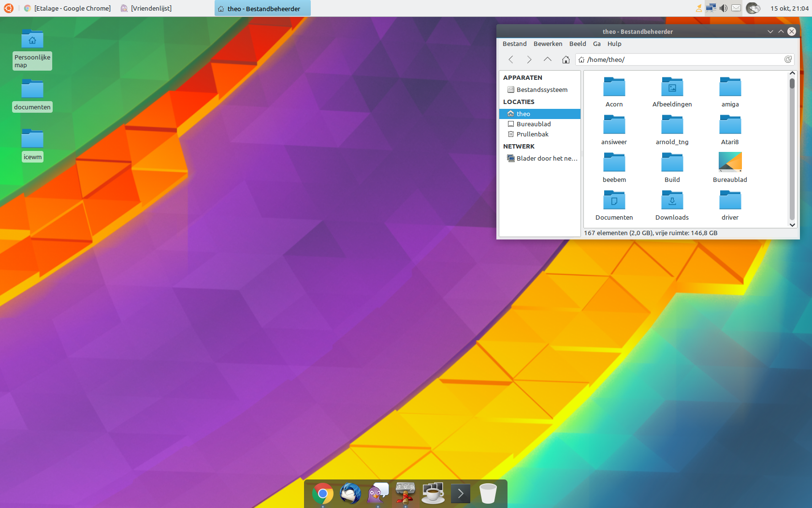Open the Beeld menu
Screen dimensions: 812x508
pos(578,44)
